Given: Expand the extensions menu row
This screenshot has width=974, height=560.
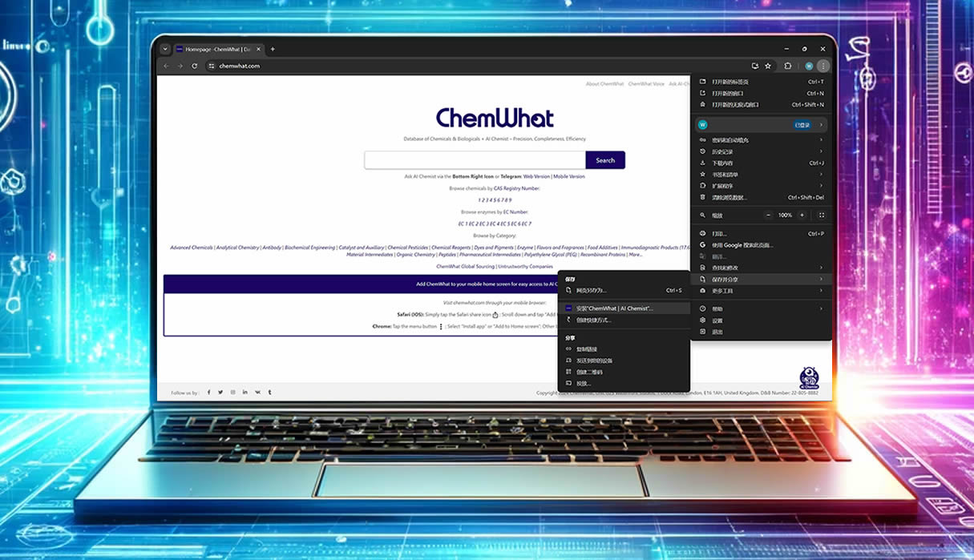Looking at the screenshot, I should [762, 186].
